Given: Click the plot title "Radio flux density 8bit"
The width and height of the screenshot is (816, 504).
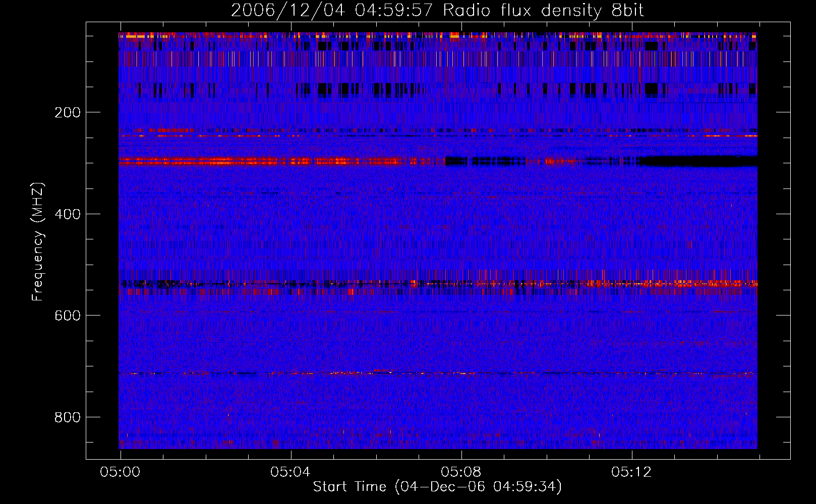Looking at the screenshot, I should 543,11.
